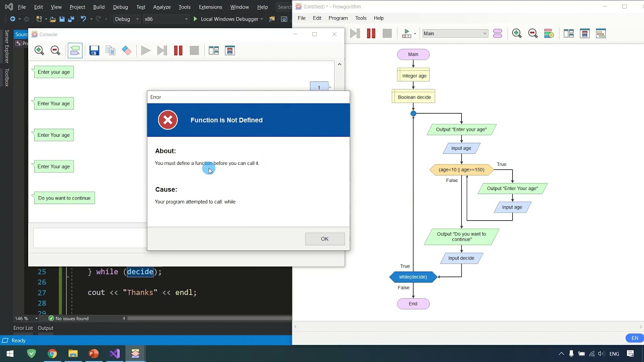The image size is (644, 362).
Task: Click the red X error icon in dialog
Action: point(168,120)
